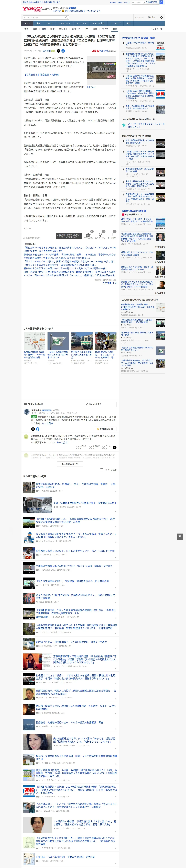Click 【写真を見る】弘南鉄道・大鰐線 link

tap(41, 75)
